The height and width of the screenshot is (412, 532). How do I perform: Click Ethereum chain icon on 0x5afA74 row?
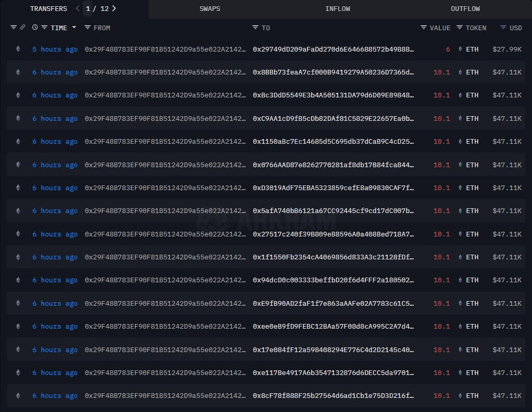pyautogui.click(x=18, y=210)
